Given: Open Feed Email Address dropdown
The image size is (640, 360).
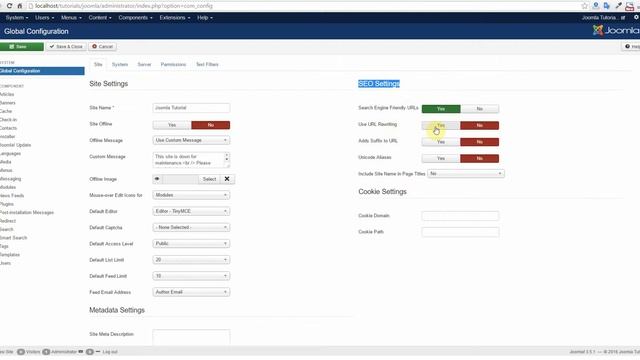Looking at the screenshot, I should [191, 292].
